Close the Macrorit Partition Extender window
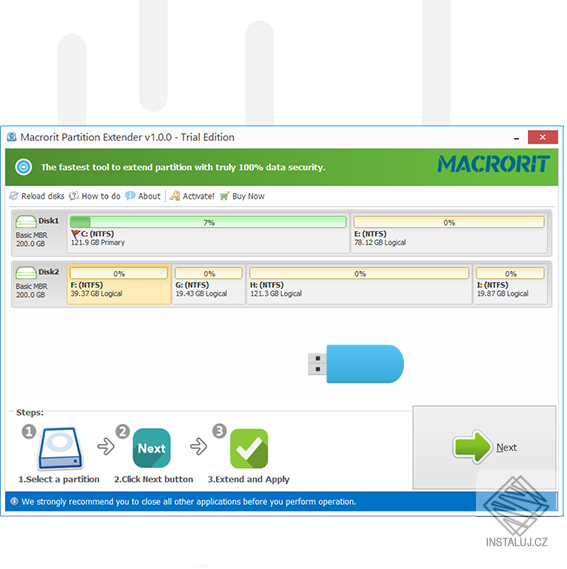The height and width of the screenshot is (569, 567). pos(542,137)
